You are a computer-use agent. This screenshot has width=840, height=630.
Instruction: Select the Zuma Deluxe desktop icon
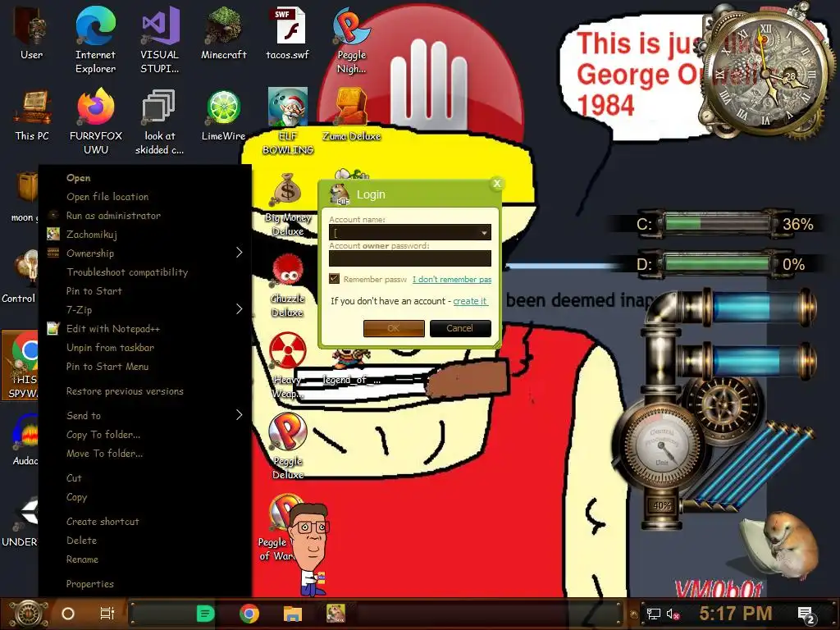(351, 115)
